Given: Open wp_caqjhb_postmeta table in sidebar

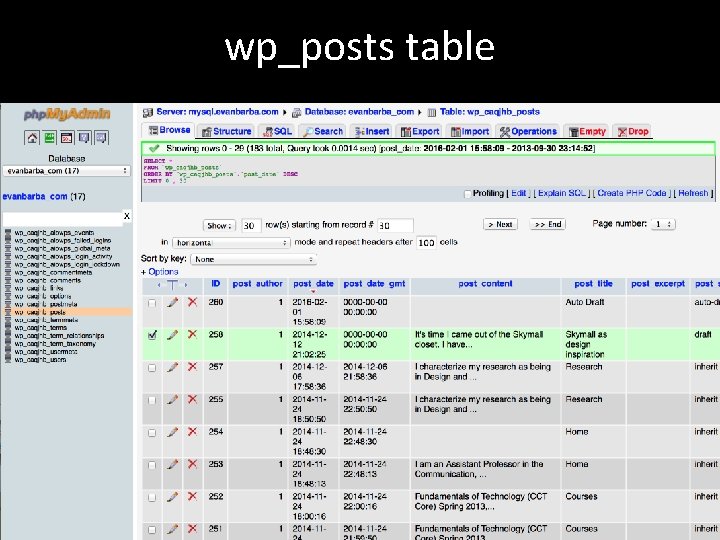Looking at the screenshot, I should tap(46, 304).
